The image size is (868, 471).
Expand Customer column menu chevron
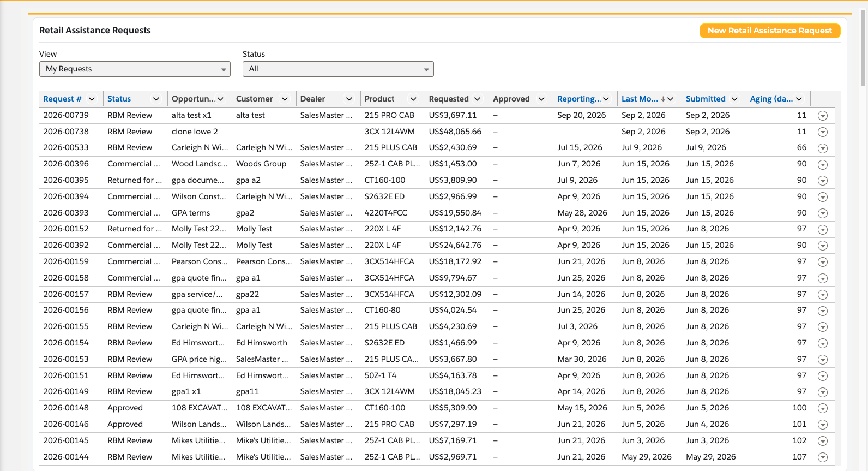tap(285, 99)
